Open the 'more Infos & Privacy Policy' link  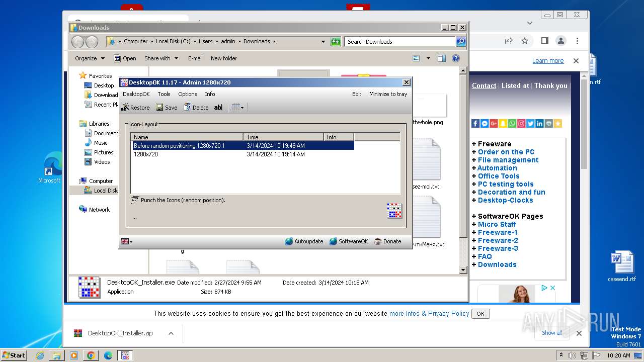[429, 313]
